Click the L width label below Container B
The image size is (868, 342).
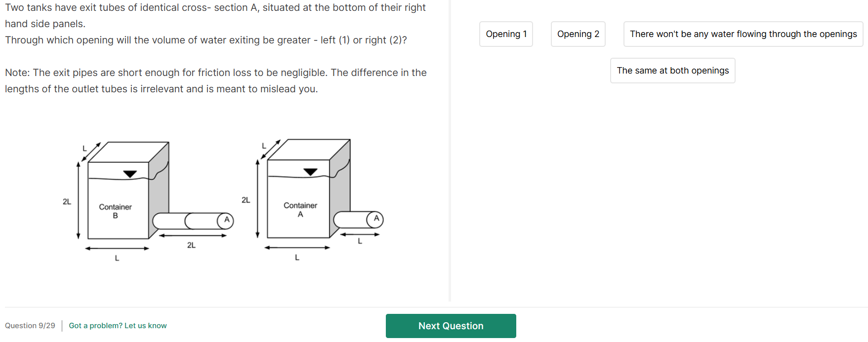tap(117, 258)
